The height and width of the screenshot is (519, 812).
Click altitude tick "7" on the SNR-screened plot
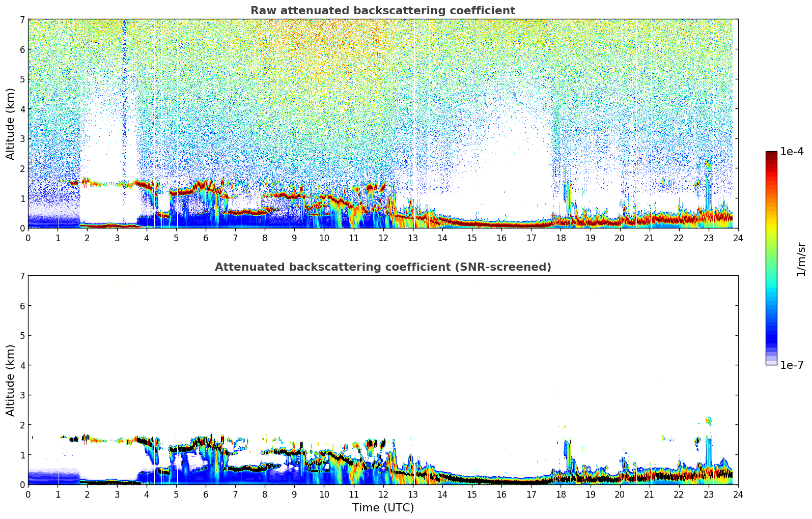(x=22, y=276)
